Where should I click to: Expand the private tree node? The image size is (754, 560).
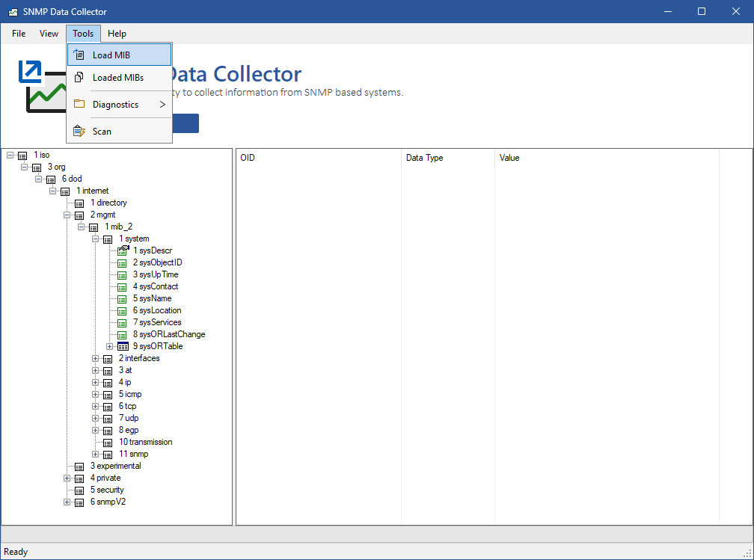click(x=67, y=478)
